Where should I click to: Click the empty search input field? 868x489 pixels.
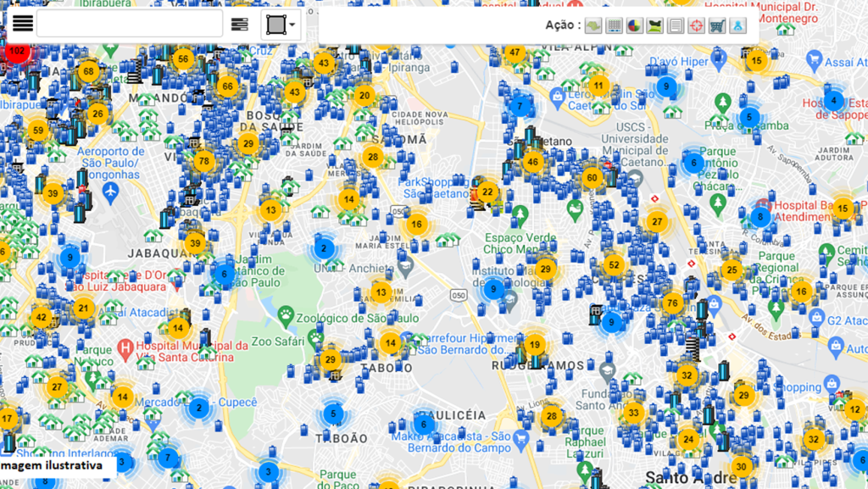(x=129, y=24)
